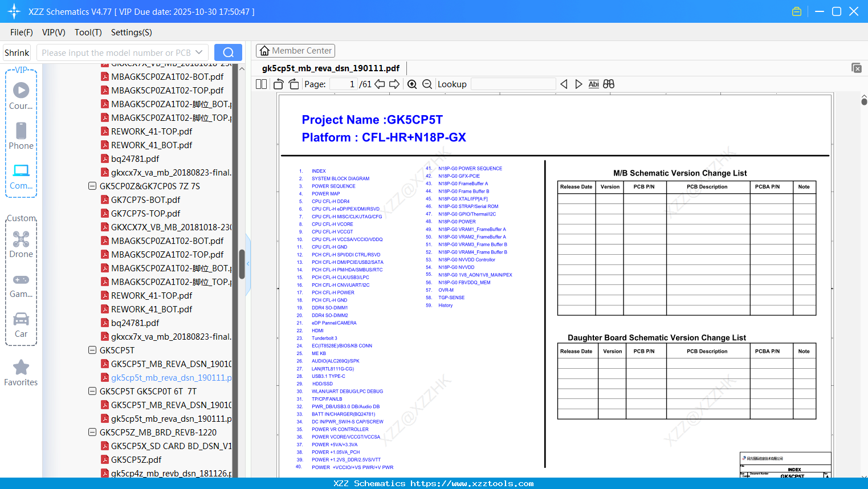The height and width of the screenshot is (489, 868).
Task: Select the Phone category icon
Action: click(21, 136)
